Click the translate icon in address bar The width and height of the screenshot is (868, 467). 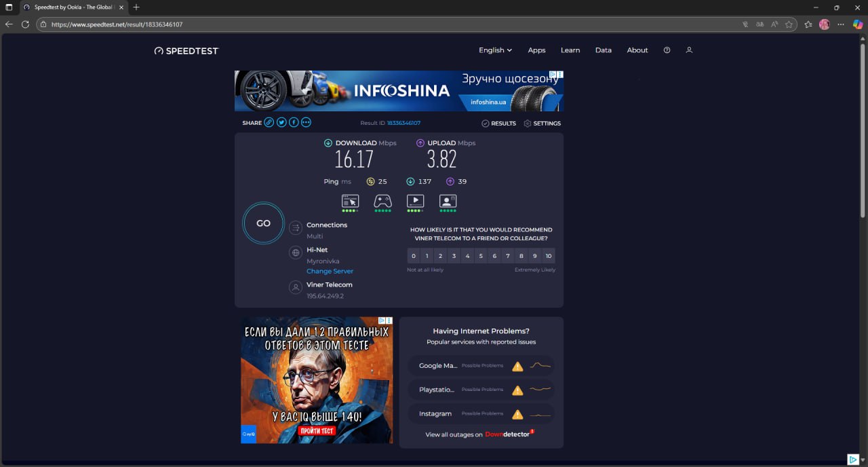pyautogui.click(x=759, y=24)
